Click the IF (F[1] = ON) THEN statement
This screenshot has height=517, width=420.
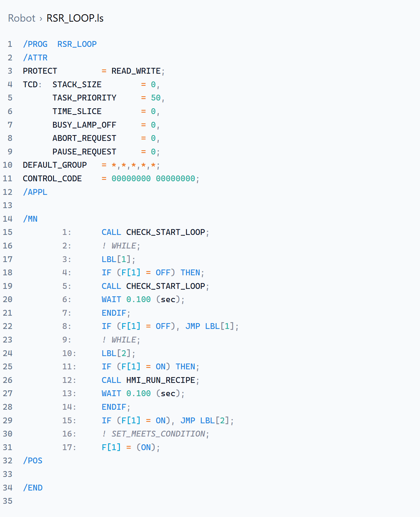point(150,367)
